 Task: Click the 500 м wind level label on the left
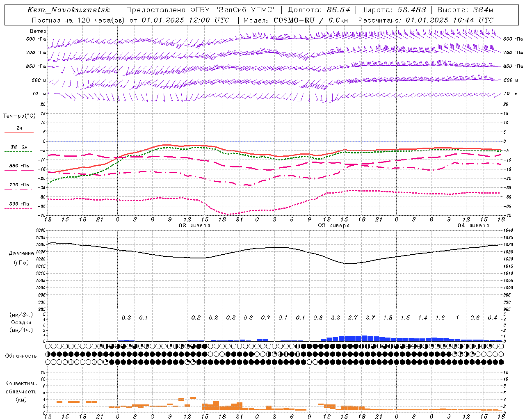39,80
